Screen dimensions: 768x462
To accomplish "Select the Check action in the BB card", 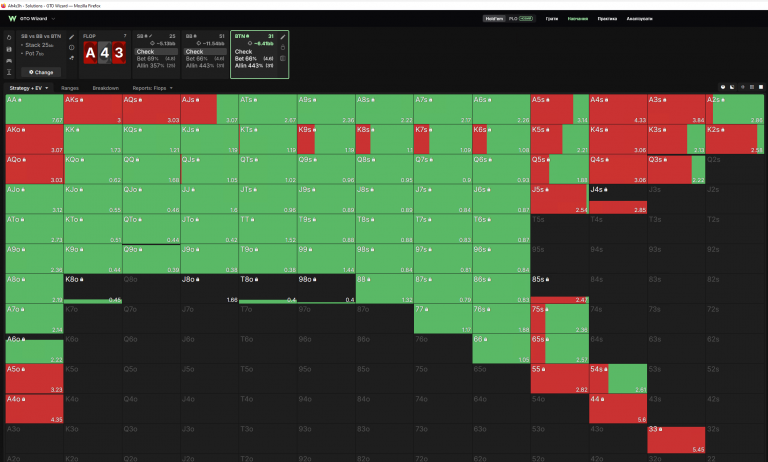I will (x=205, y=51).
